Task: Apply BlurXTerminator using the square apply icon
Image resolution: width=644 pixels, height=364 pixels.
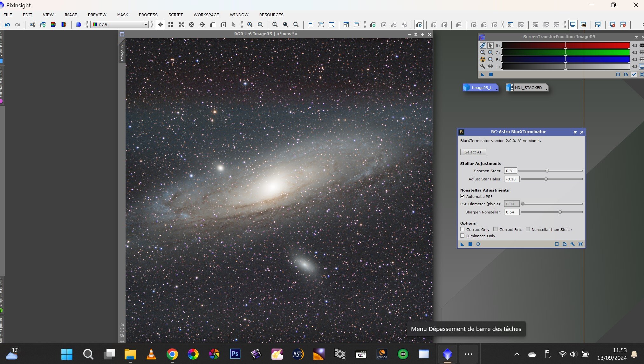Action: pyautogui.click(x=470, y=244)
